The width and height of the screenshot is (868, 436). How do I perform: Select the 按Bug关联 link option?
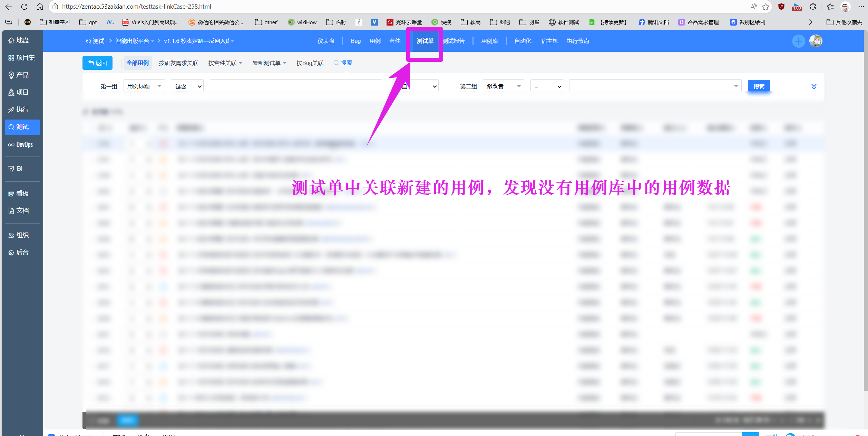pos(310,63)
